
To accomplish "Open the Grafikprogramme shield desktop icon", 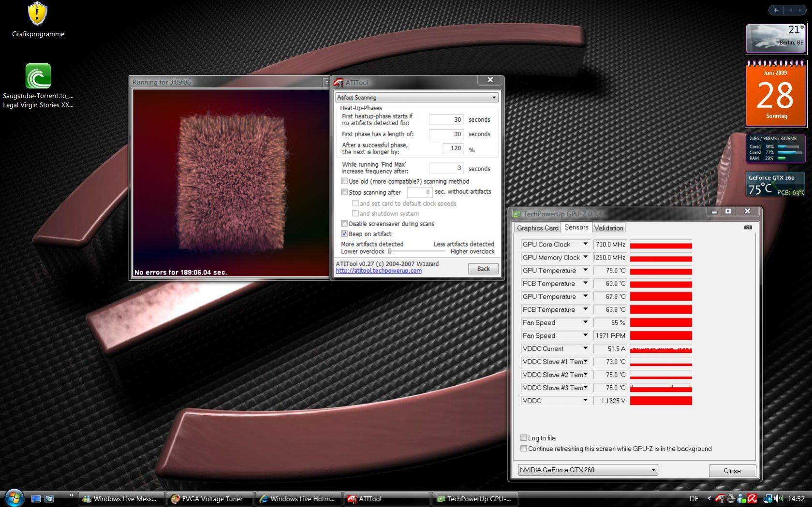I will click(37, 14).
